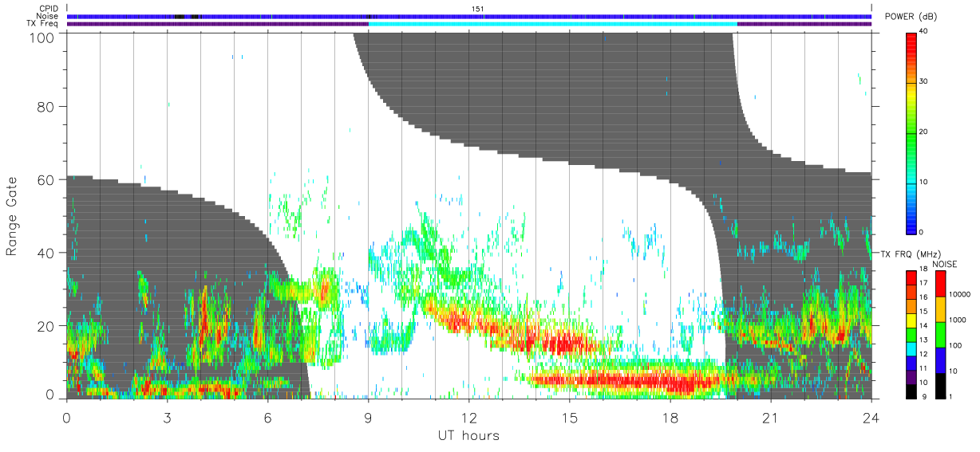Click the '100' tick on NOISE scale
Screen dimensions: 980x452
pos(957,345)
